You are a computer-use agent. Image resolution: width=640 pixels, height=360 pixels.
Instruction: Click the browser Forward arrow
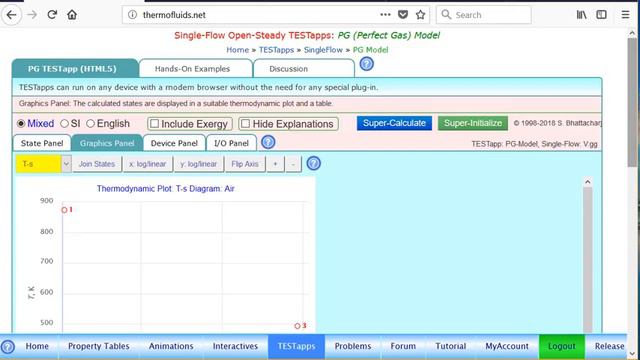(x=32, y=15)
